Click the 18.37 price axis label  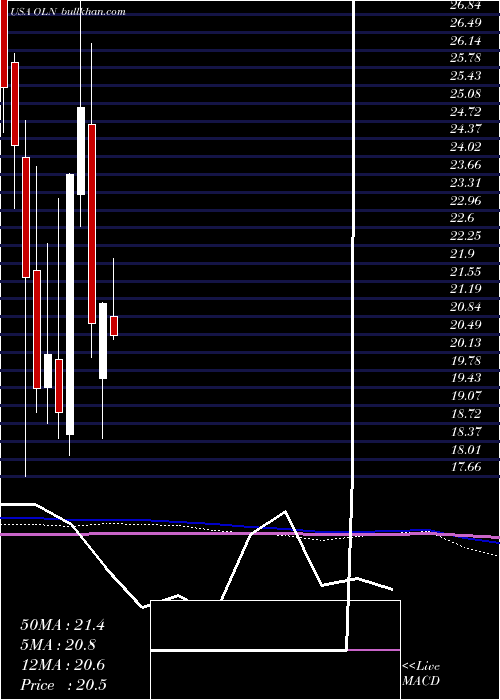point(466,431)
